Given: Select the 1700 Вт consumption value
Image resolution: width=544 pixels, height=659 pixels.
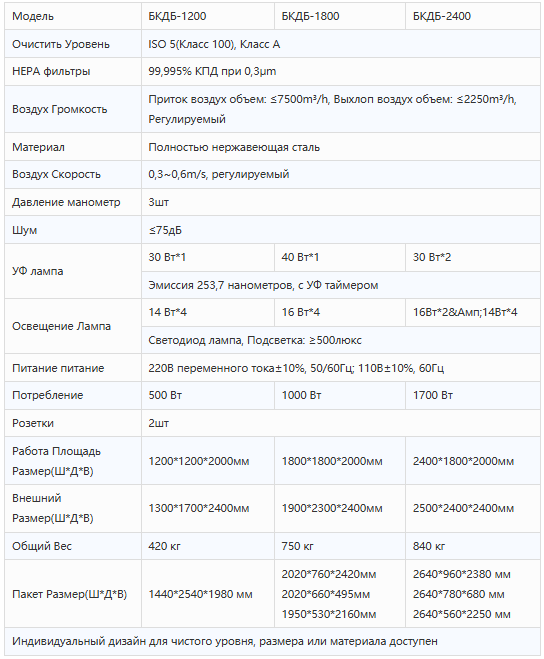Looking at the screenshot, I should [x=473, y=395].
